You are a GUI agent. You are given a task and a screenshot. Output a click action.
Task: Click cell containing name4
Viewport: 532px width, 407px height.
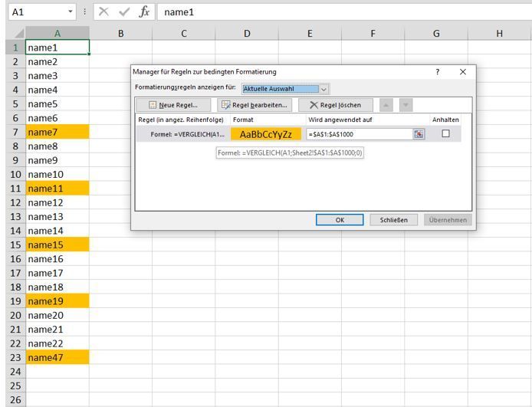[57, 90]
